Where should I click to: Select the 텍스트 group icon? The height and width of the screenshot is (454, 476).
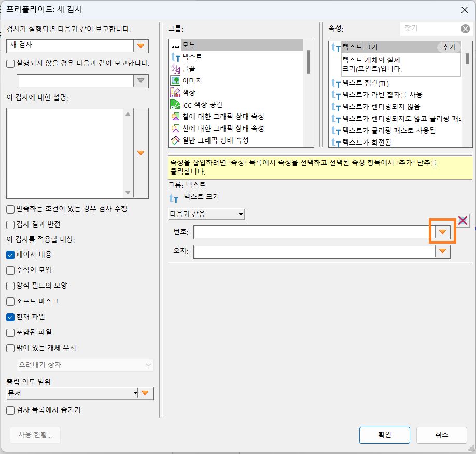176,57
